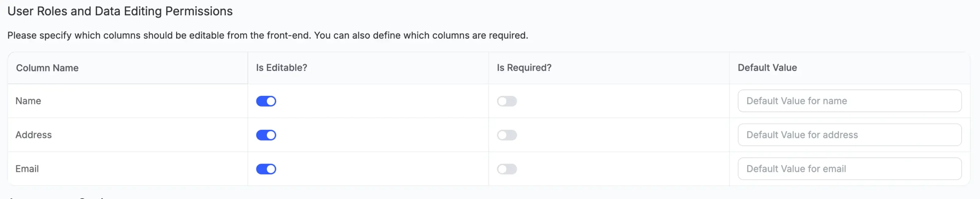Screen dimensions: 980x199
Task: Turn off Address Is Editable switch
Action: tap(266, 135)
